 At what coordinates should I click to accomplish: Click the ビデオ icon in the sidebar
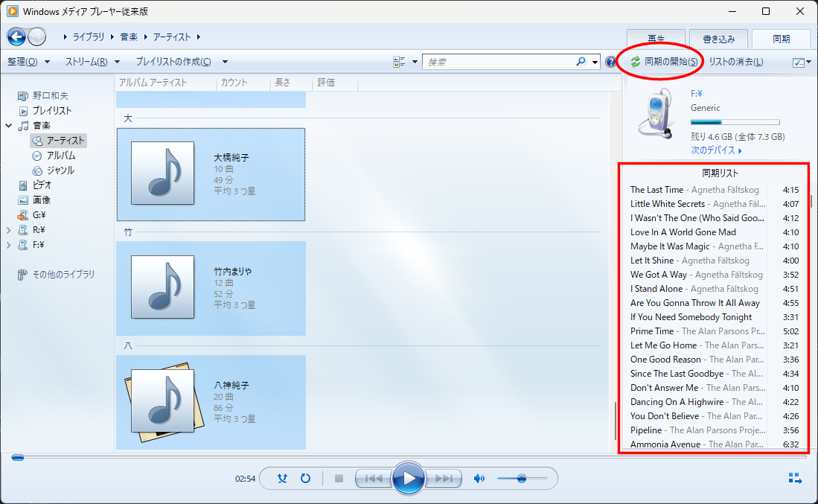23,185
